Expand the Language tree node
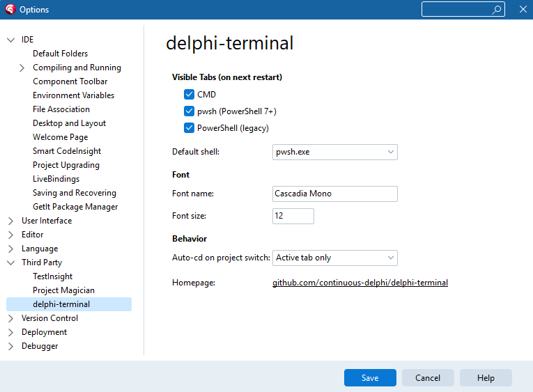The image size is (533, 392). [11, 249]
